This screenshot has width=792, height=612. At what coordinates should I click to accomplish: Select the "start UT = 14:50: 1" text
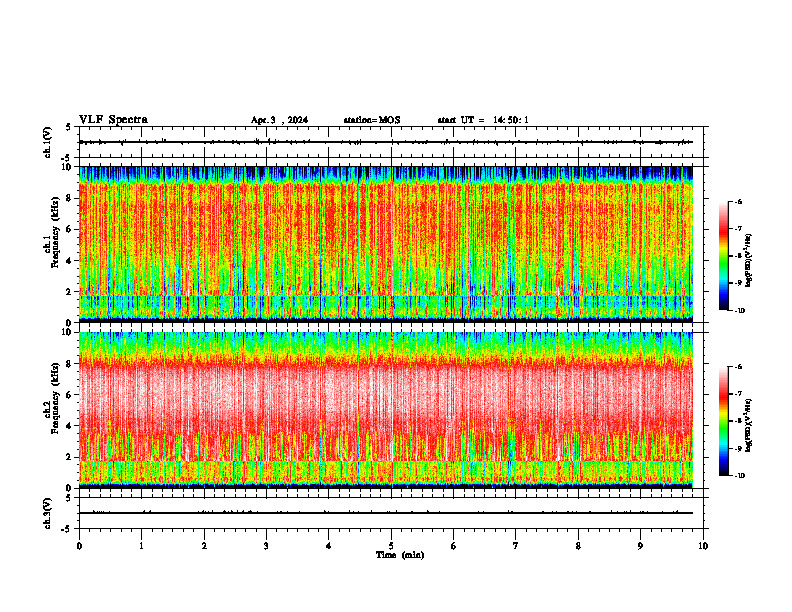point(483,120)
